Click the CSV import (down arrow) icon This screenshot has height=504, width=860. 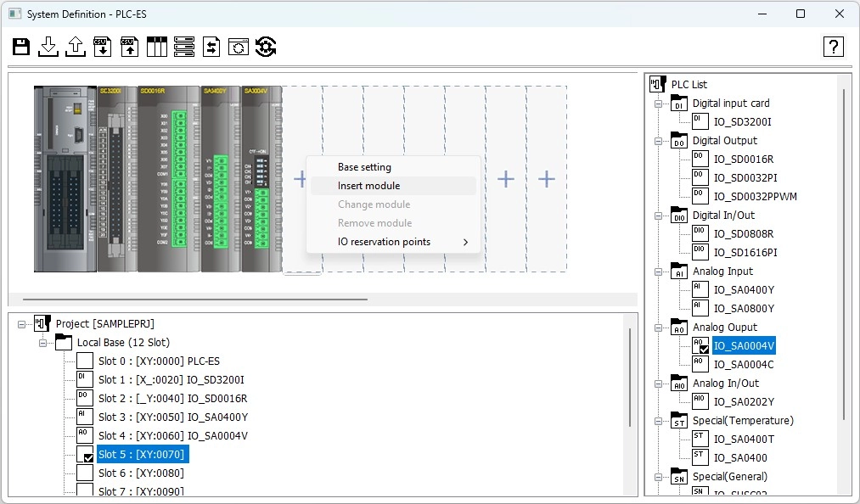(102, 47)
